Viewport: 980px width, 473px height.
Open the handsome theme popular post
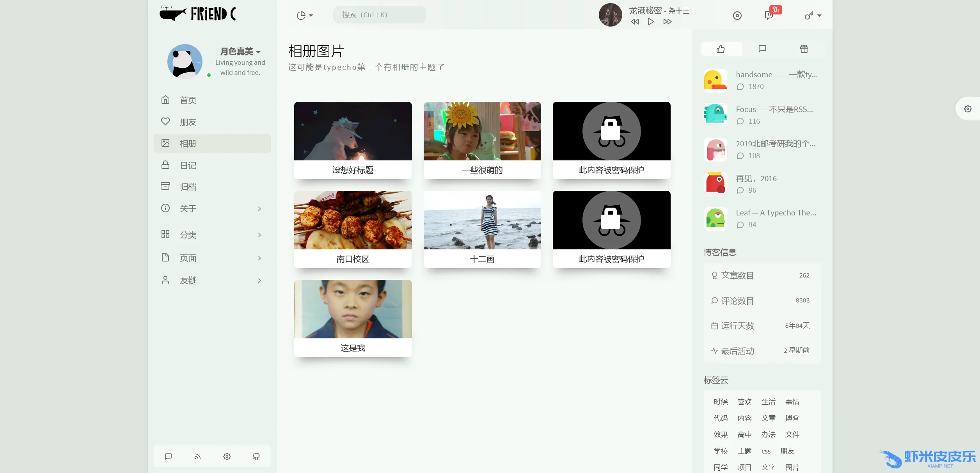(x=776, y=75)
